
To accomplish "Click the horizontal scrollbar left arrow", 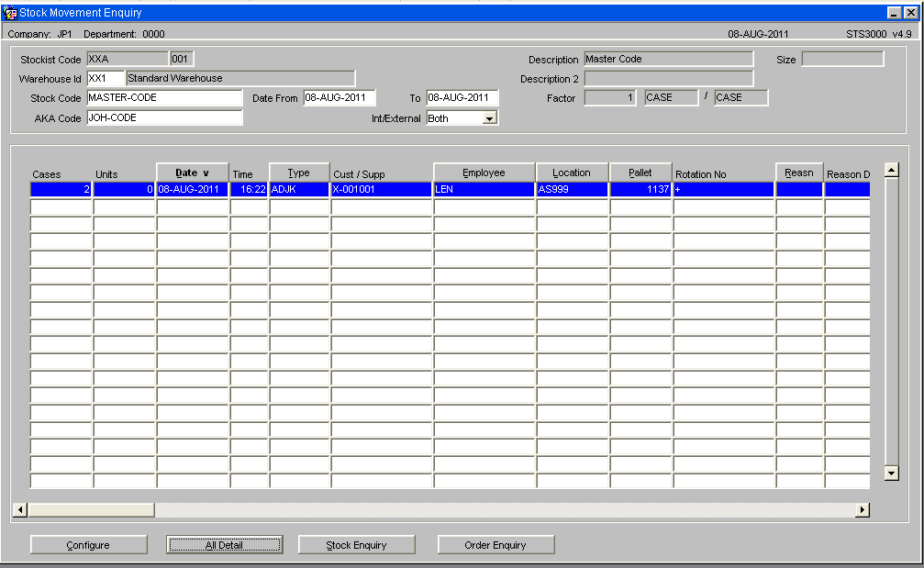I will 20,509.
